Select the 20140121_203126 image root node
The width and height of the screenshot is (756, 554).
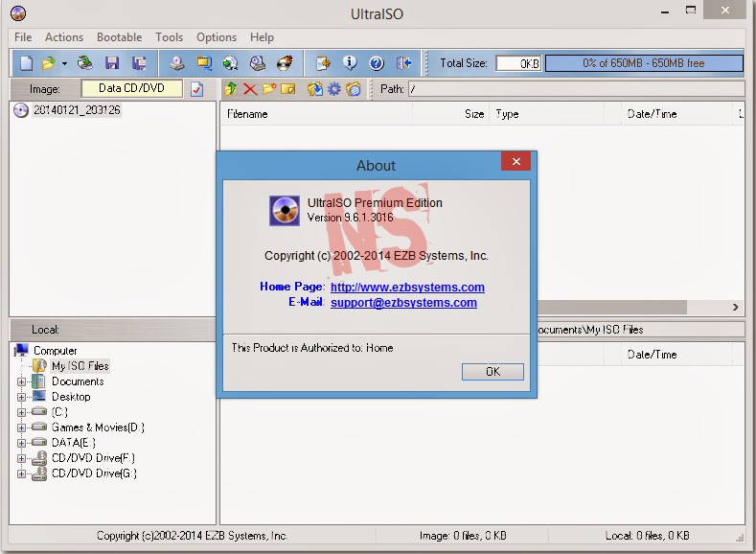(77, 110)
